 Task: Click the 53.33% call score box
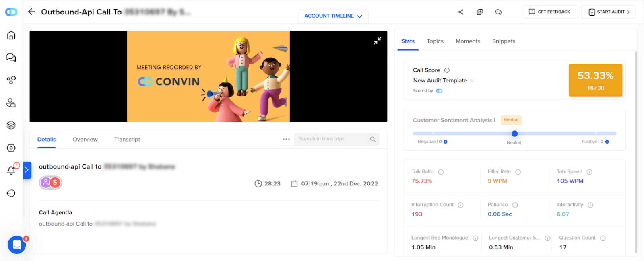pos(595,80)
